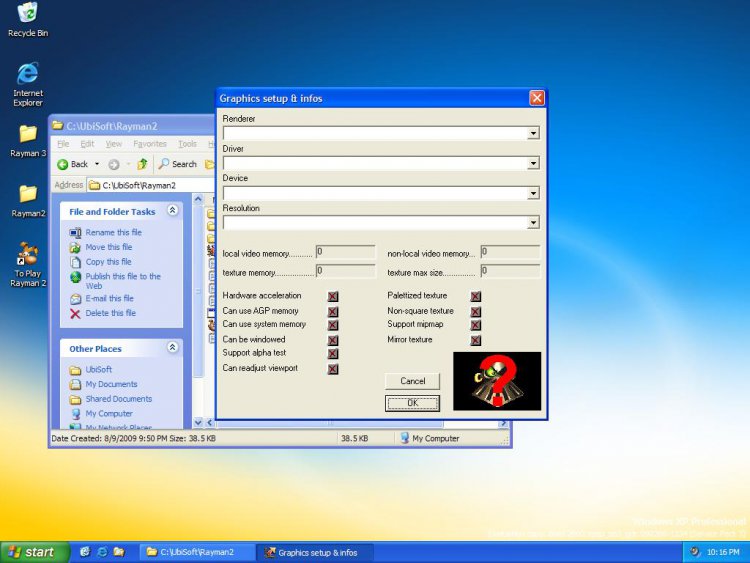Click the Search magnifier in Explorer toolbar
750x563 pixels.
pyautogui.click(x=165, y=164)
